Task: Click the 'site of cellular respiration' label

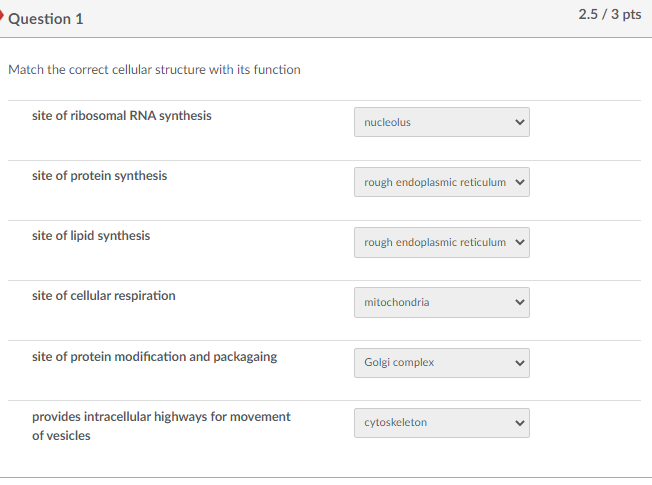Action: pyautogui.click(x=104, y=296)
